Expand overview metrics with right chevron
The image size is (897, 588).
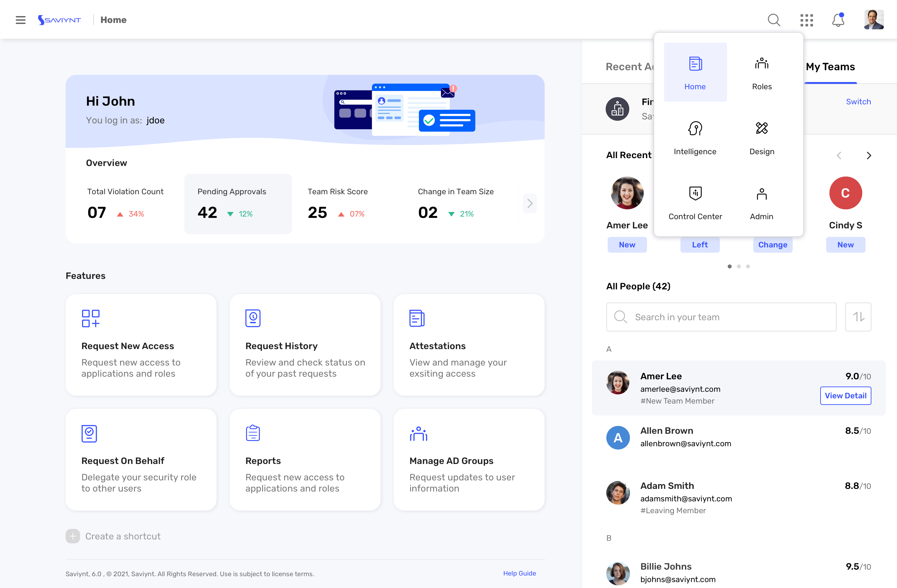530,203
